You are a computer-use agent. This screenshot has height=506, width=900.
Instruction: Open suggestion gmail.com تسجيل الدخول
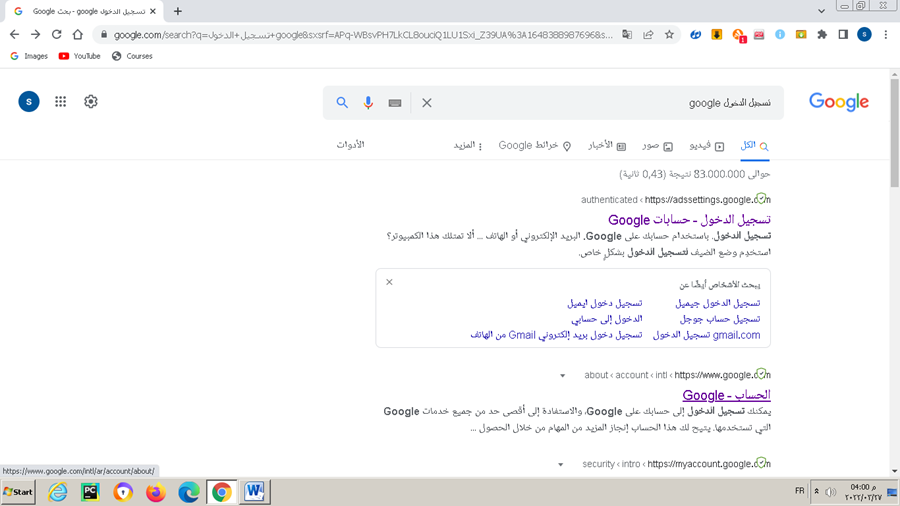707,335
